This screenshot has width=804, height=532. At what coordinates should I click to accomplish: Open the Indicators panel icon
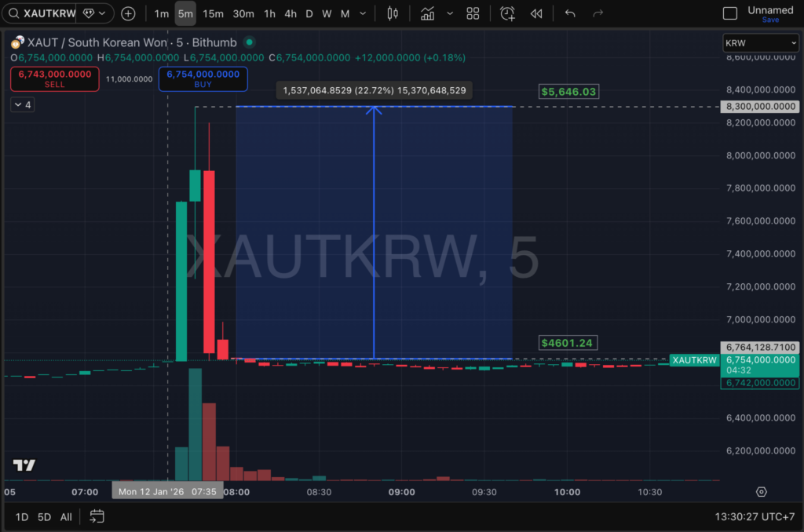(427, 13)
